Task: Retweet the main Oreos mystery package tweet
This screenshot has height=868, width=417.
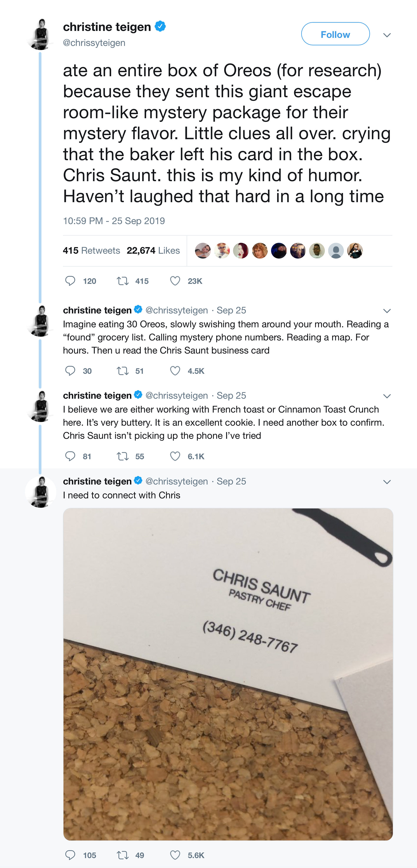Action: [123, 281]
